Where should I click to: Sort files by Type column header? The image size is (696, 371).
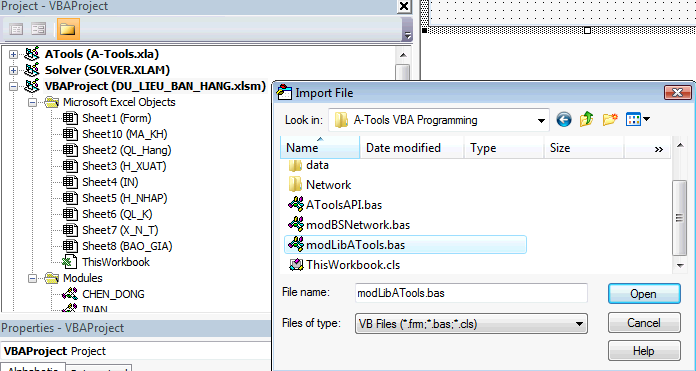[504, 147]
